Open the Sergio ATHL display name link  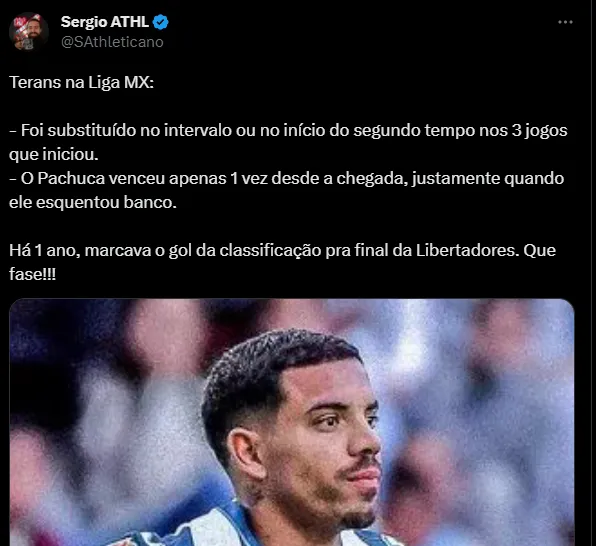click(x=105, y=22)
